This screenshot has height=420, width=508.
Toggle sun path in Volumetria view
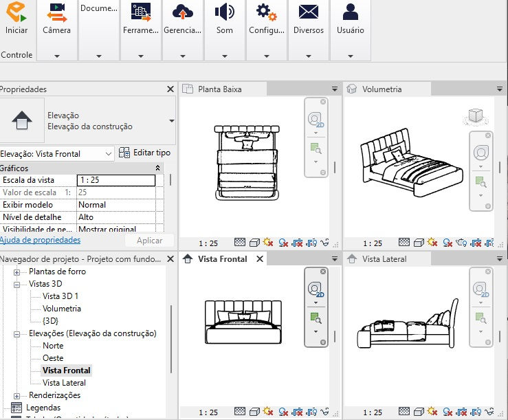(432, 242)
